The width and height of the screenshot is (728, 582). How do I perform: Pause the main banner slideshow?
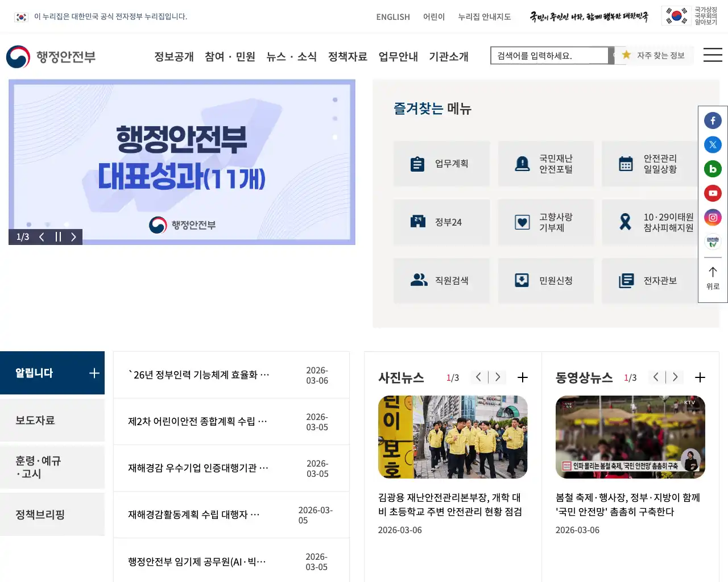point(58,237)
